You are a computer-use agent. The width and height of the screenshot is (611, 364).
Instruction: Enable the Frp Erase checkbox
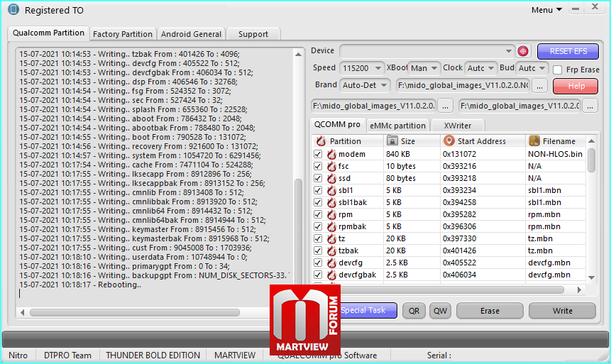558,70
